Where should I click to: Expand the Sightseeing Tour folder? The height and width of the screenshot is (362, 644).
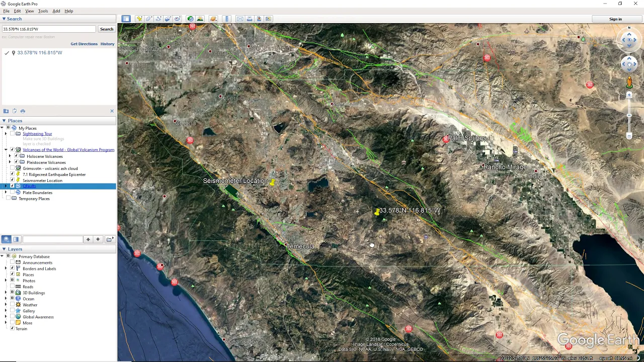pos(6,134)
